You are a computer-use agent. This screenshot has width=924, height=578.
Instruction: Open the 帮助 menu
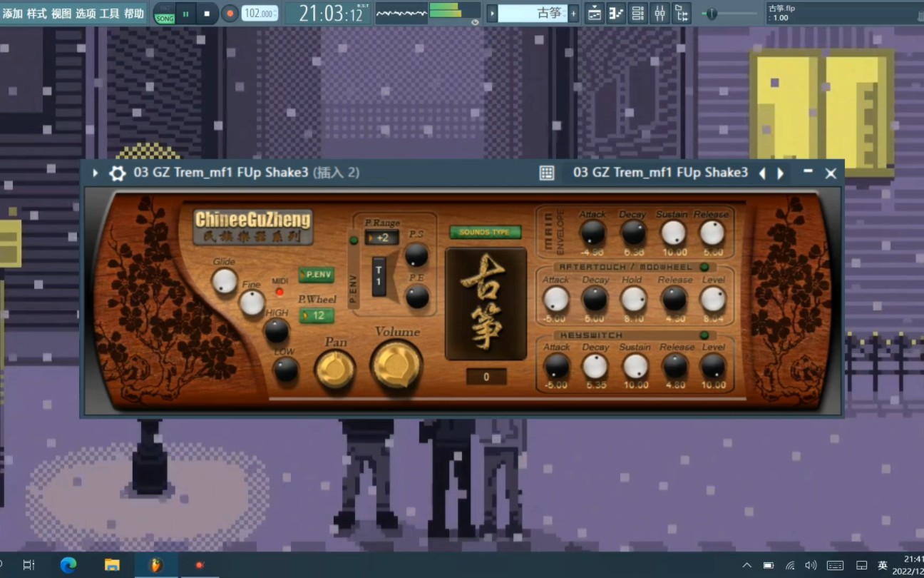[134, 14]
